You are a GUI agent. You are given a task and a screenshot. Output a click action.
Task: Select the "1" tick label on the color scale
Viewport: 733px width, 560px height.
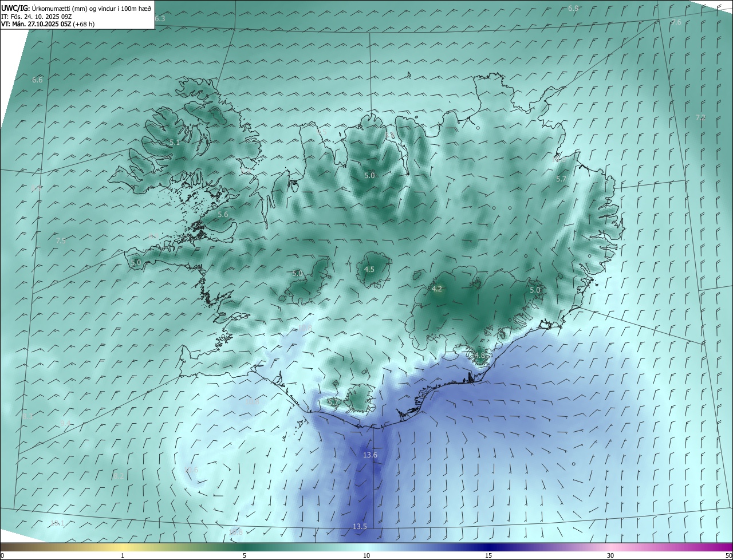[123, 556]
